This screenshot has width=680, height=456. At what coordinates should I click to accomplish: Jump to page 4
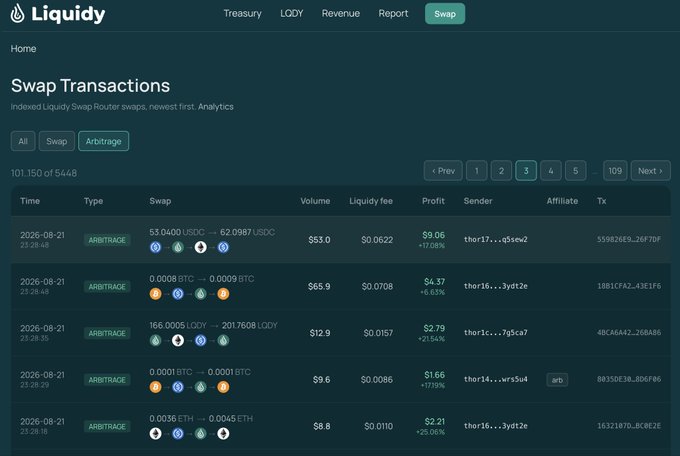coord(551,171)
